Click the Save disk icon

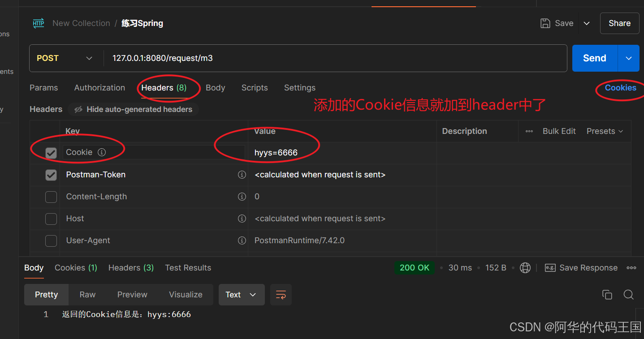coord(545,23)
